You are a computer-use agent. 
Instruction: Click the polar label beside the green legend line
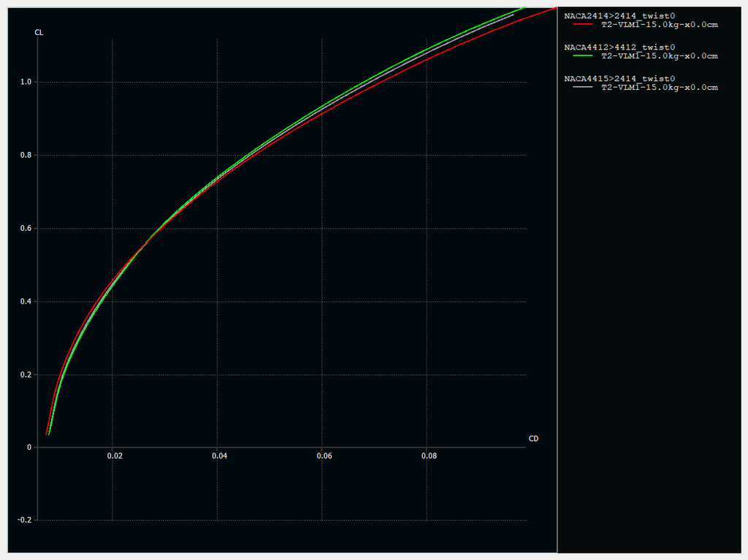click(659, 56)
